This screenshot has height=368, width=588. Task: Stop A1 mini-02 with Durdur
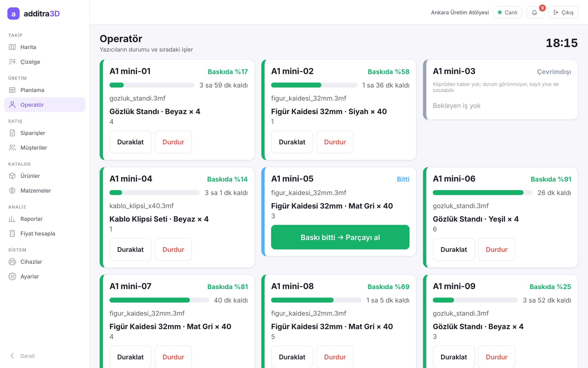pyautogui.click(x=335, y=142)
